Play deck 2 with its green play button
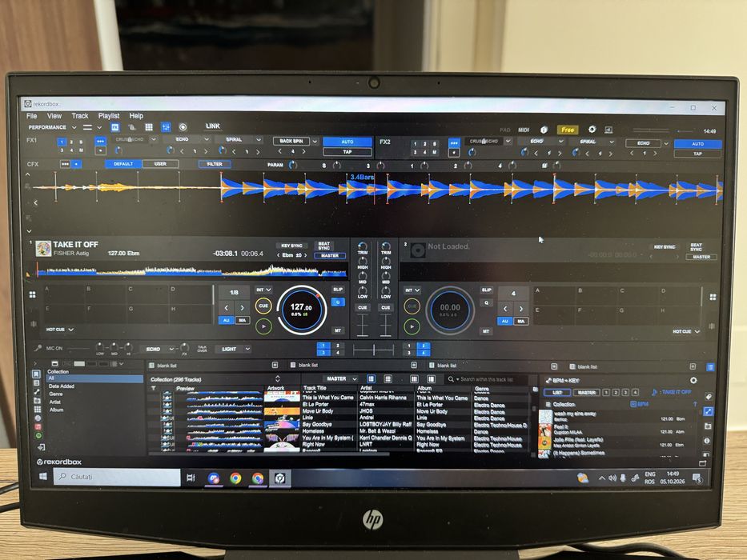Viewport: 747px width, 560px height. point(412,326)
